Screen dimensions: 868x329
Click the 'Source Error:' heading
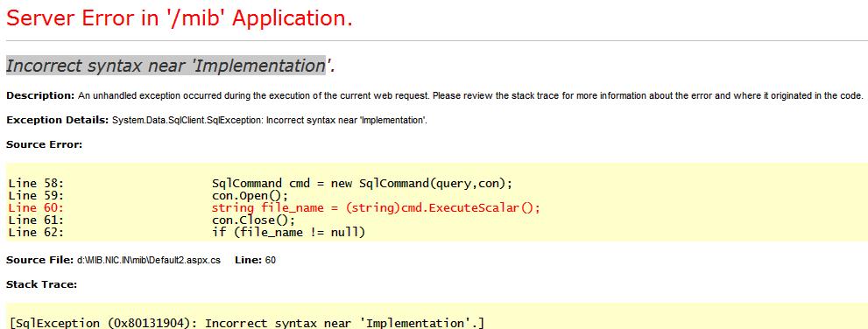(45, 144)
